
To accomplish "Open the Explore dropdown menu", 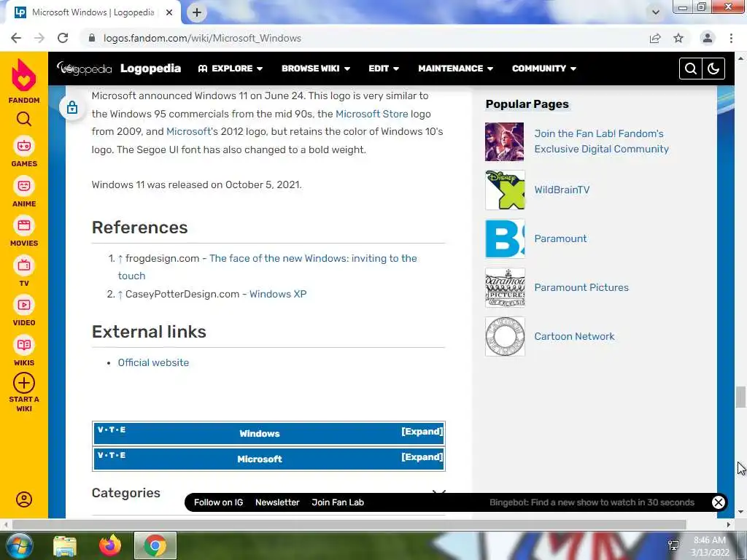I will click(x=231, y=69).
